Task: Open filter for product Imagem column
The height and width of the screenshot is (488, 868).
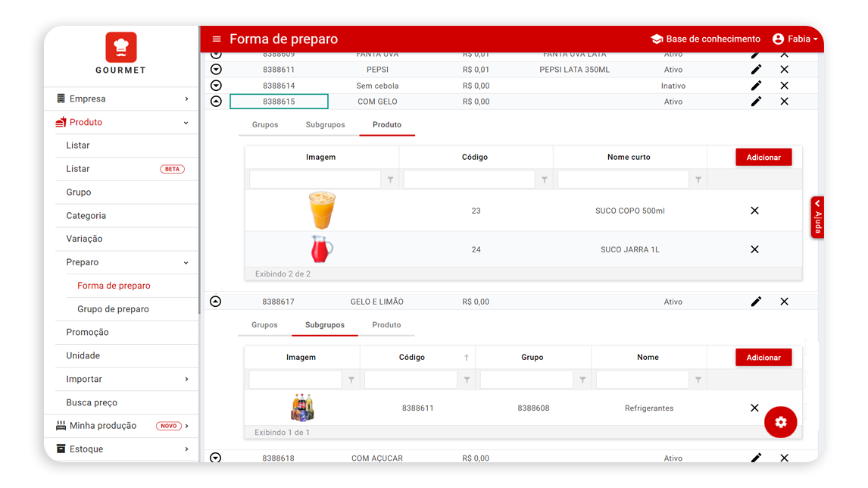Action: pyautogui.click(x=390, y=180)
